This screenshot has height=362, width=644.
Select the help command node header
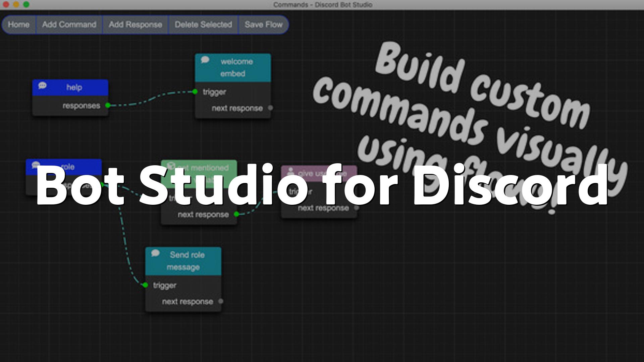tap(70, 87)
